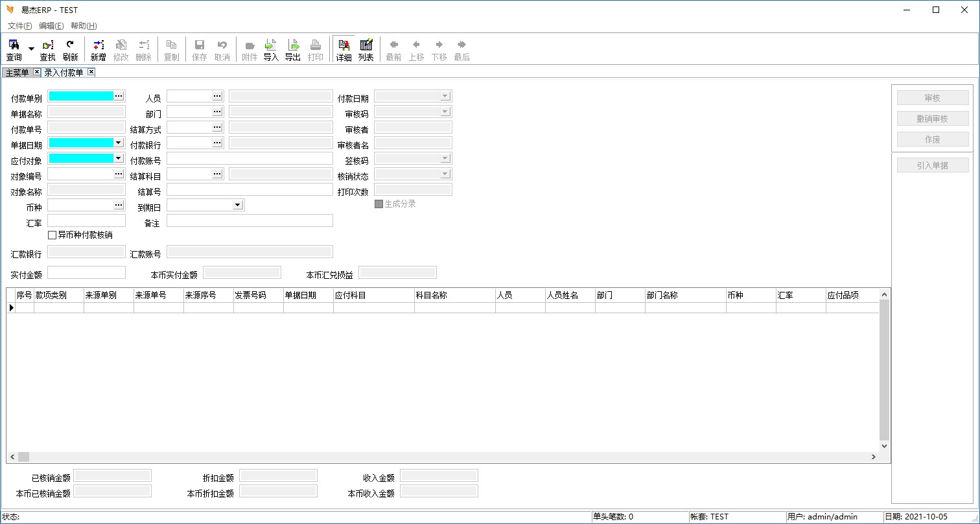
Task: Click the grid's horizontal scrollbar right arrow
Action: tap(873, 457)
